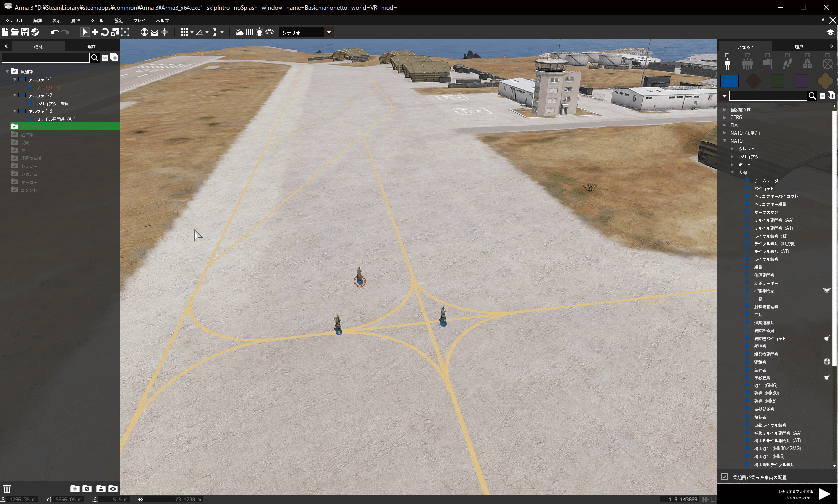Screen dimensions: 838x504
Task: Click the undo arrow in toolbar
Action: (54, 32)
